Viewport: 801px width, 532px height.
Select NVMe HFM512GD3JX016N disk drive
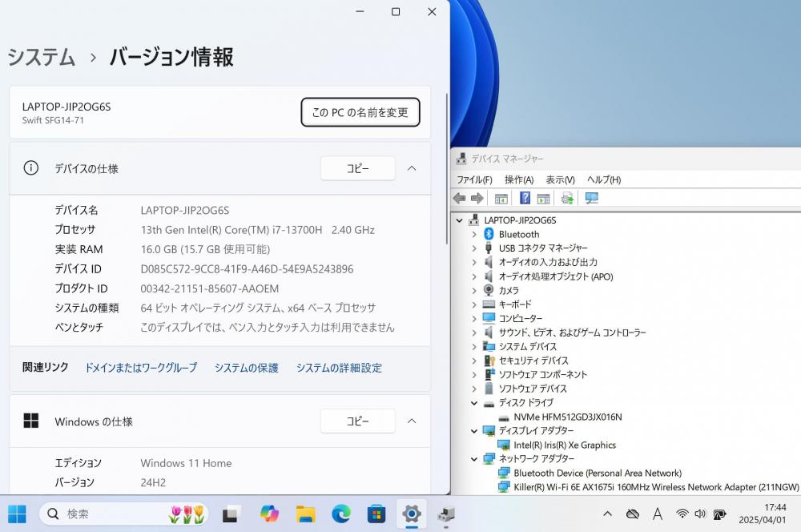point(568,417)
